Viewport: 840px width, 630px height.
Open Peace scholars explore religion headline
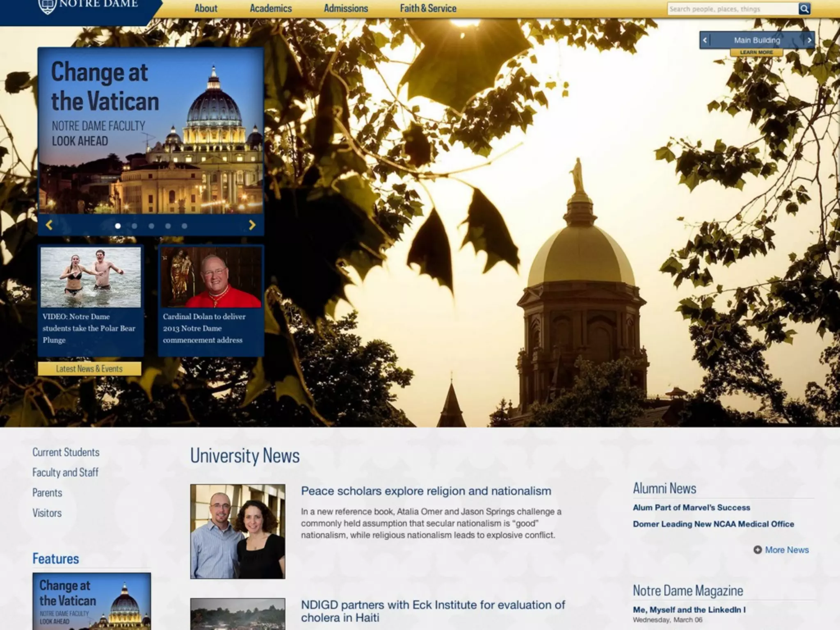click(426, 491)
